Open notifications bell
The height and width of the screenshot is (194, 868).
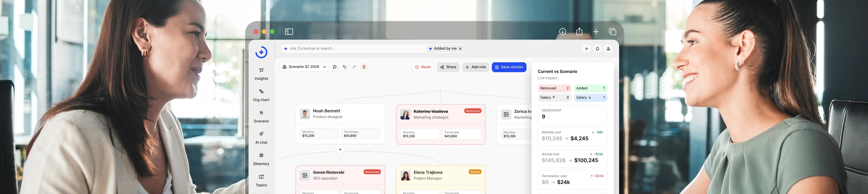[x=597, y=49]
